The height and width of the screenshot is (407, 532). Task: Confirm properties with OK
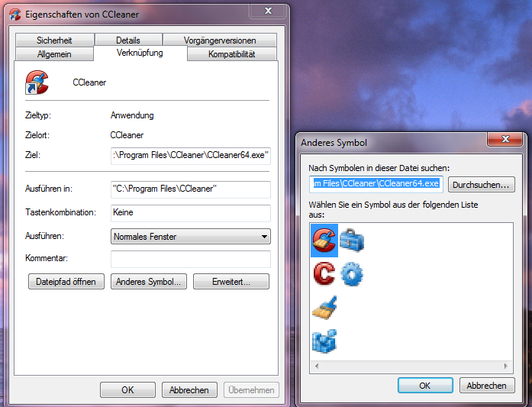[x=128, y=389]
